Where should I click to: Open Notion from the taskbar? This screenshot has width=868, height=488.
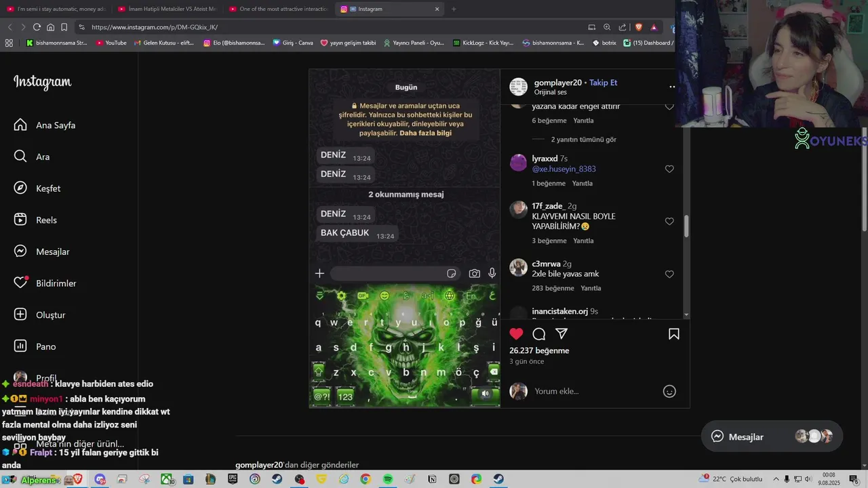(432, 479)
